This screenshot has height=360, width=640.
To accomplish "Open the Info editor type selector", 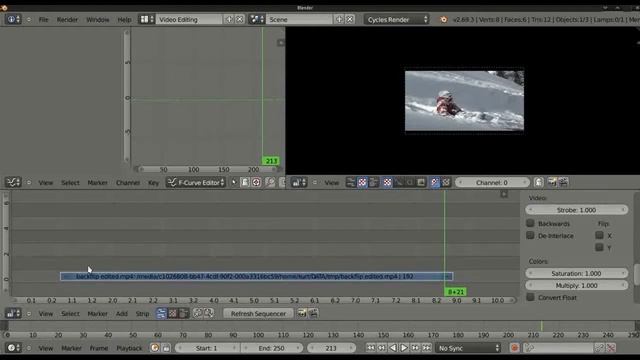I will [13, 19].
